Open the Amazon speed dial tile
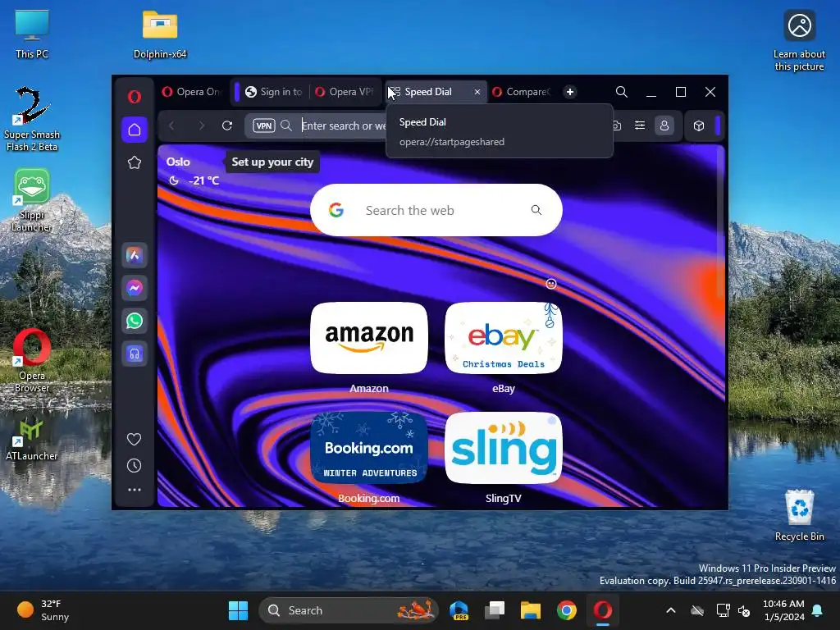Screen dimensions: 840x630 pyautogui.click(x=369, y=338)
